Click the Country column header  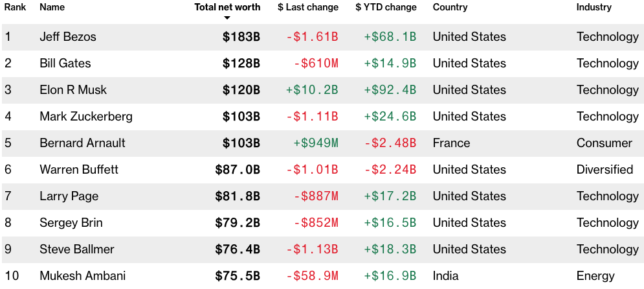coord(450,7)
